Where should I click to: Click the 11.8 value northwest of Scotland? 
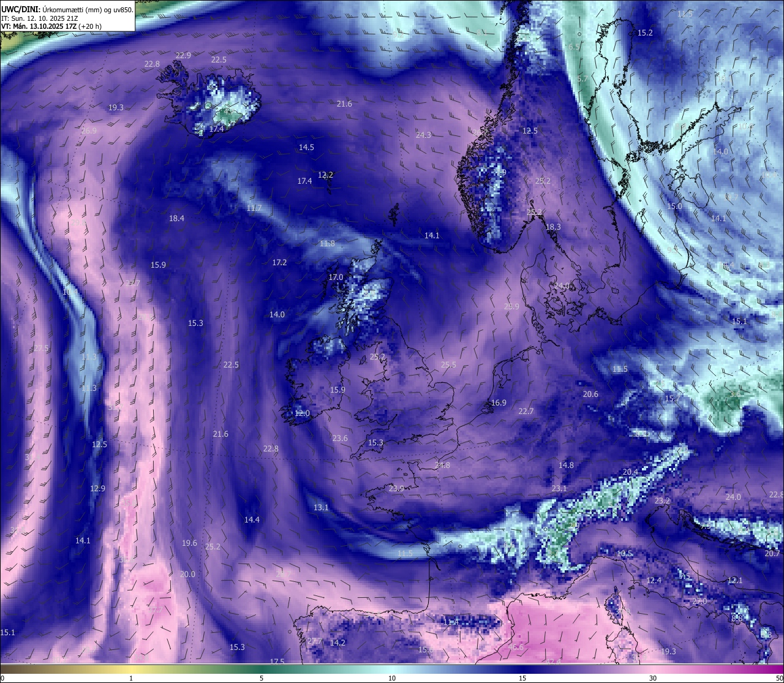tap(327, 243)
